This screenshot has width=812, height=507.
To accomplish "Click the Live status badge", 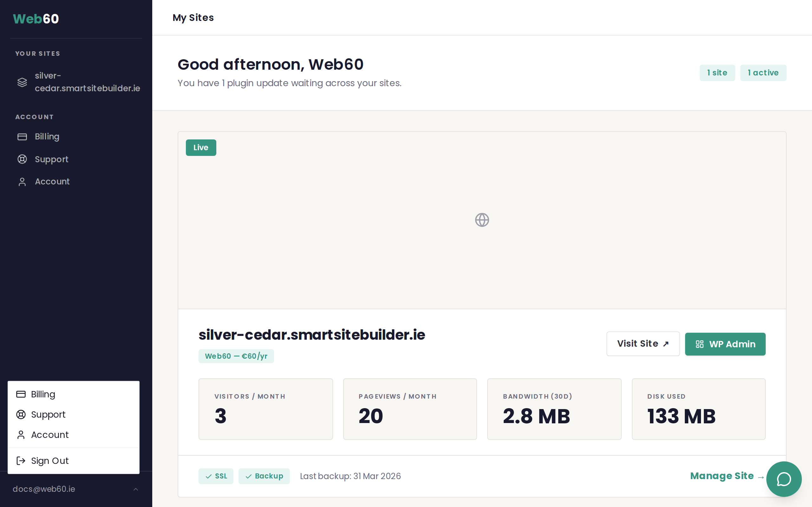I will (201, 148).
